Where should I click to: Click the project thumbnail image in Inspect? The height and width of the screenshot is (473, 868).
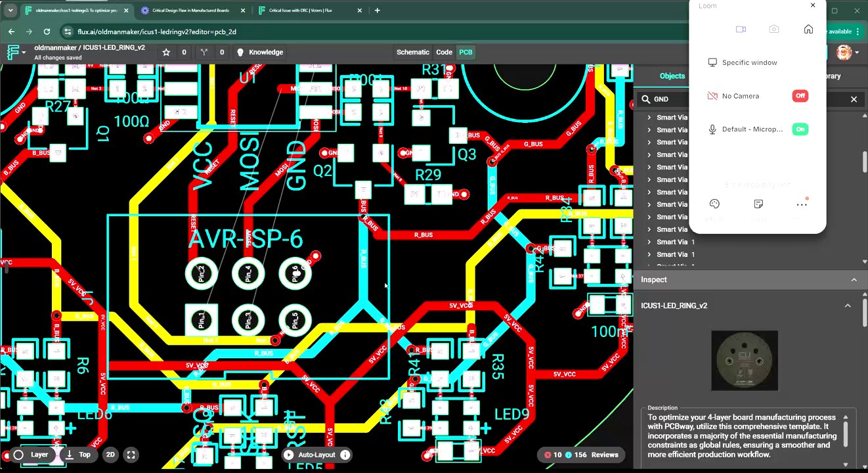[745, 361]
